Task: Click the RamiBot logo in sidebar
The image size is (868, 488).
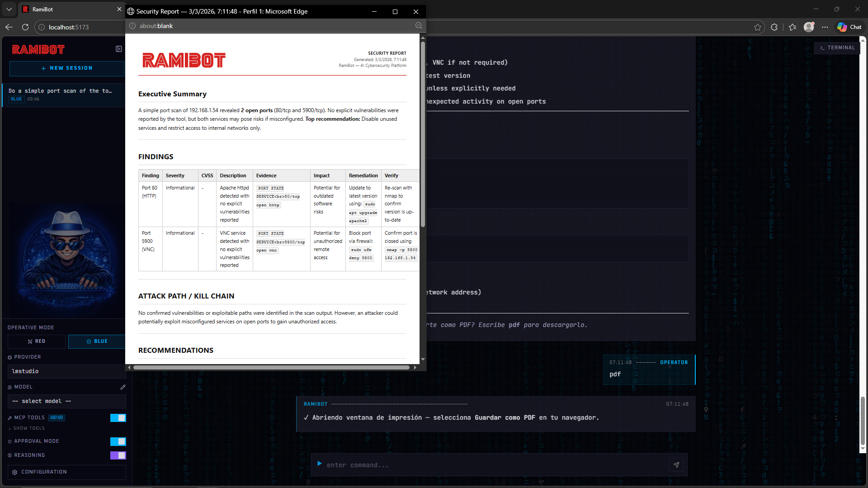Action: click(x=38, y=49)
